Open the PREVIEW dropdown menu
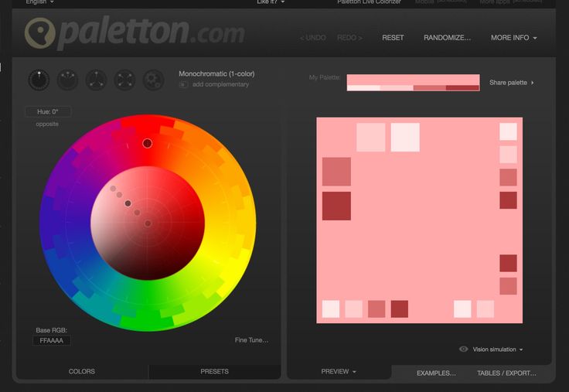This screenshot has height=392, width=569. (338, 372)
